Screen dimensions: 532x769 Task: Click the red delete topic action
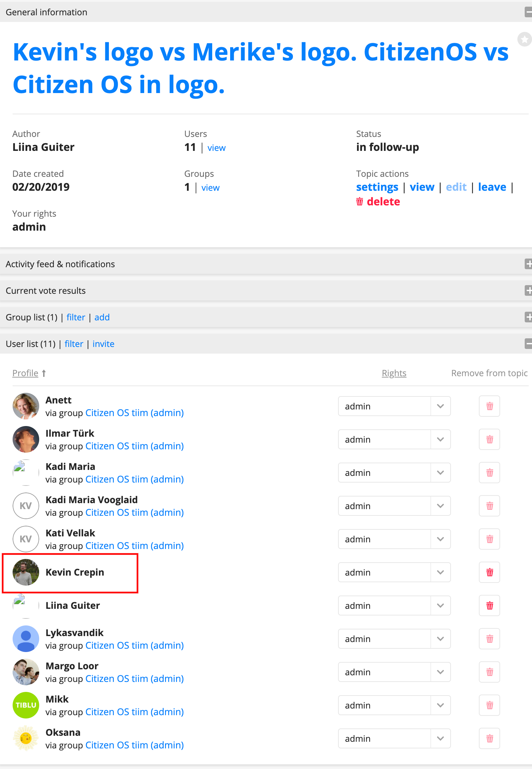coord(378,202)
